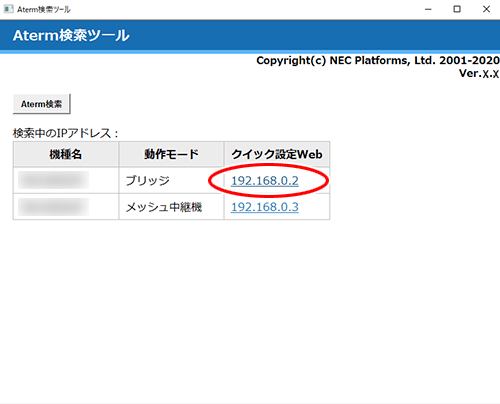Click the blurred model name in メッシュ中継機 row

click(53, 207)
